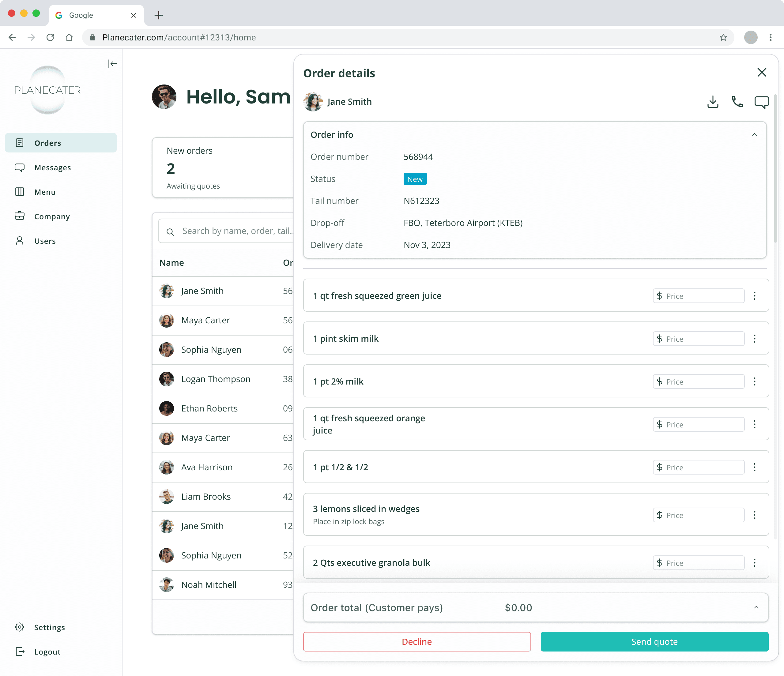Open the Company sidebar section
The width and height of the screenshot is (784, 676).
pyautogui.click(x=52, y=216)
